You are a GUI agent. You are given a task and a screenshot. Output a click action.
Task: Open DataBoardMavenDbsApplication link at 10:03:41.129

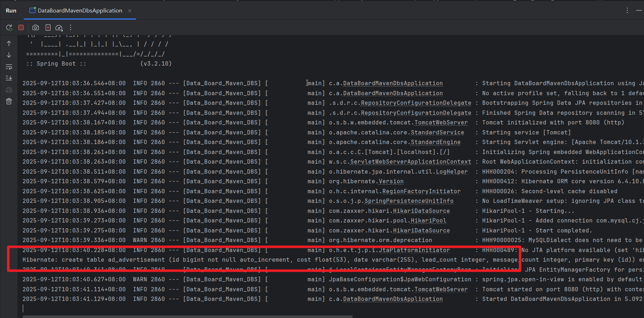(393, 299)
